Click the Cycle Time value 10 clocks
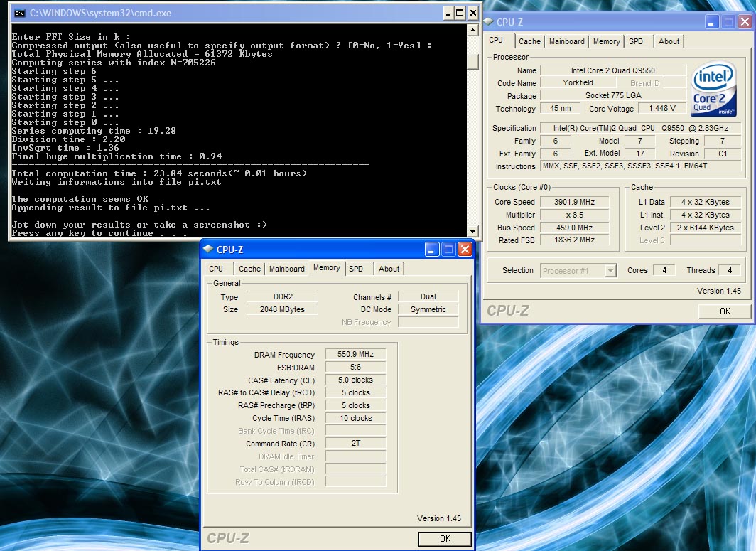 click(x=355, y=418)
